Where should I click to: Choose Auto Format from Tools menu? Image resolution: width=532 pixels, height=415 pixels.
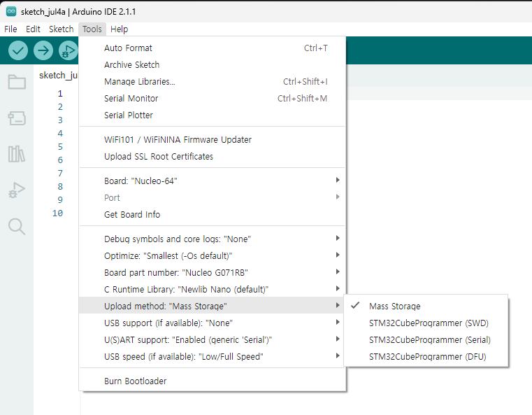(x=213, y=48)
